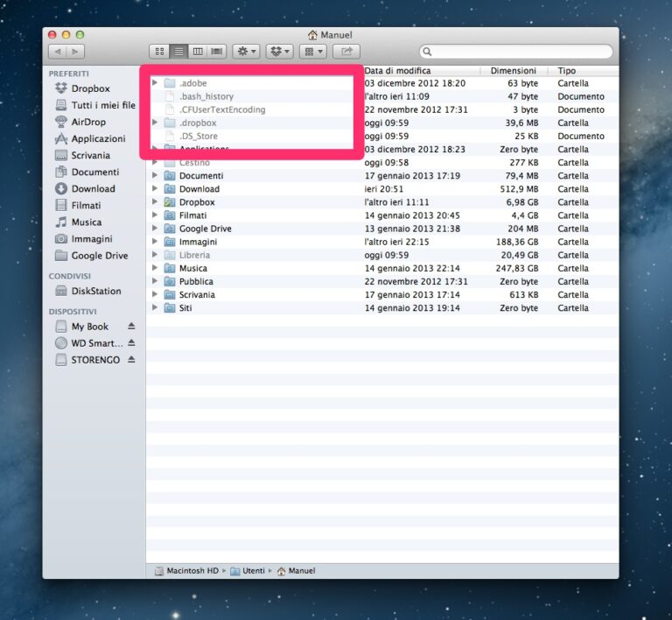Go back with the back arrow
672x620 pixels.
[57, 52]
